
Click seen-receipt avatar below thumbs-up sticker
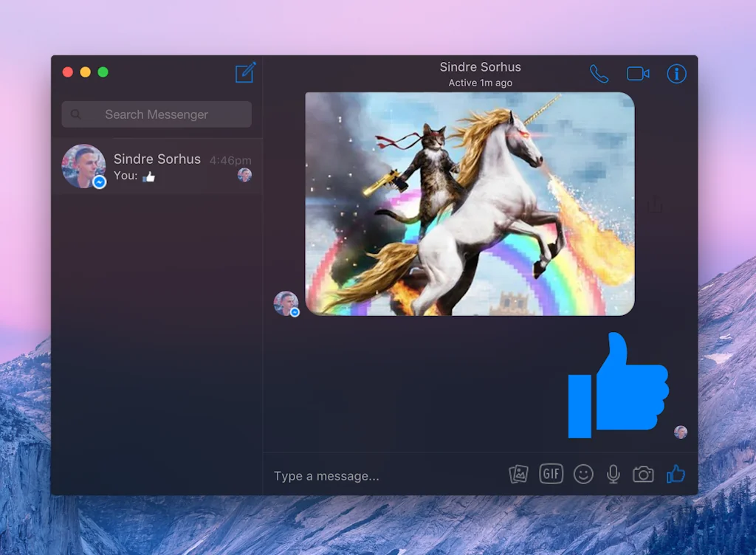pyautogui.click(x=680, y=432)
